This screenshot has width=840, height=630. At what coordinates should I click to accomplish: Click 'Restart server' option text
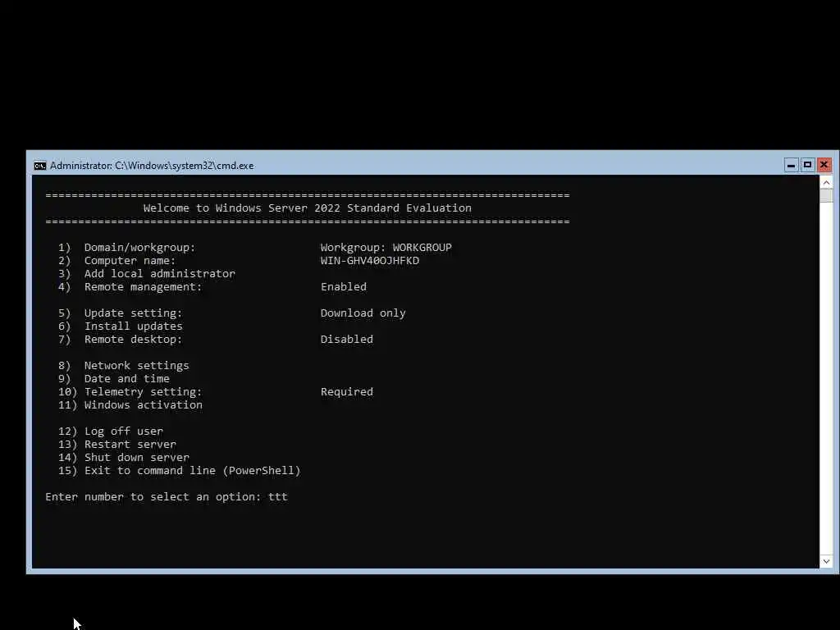[x=130, y=445]
